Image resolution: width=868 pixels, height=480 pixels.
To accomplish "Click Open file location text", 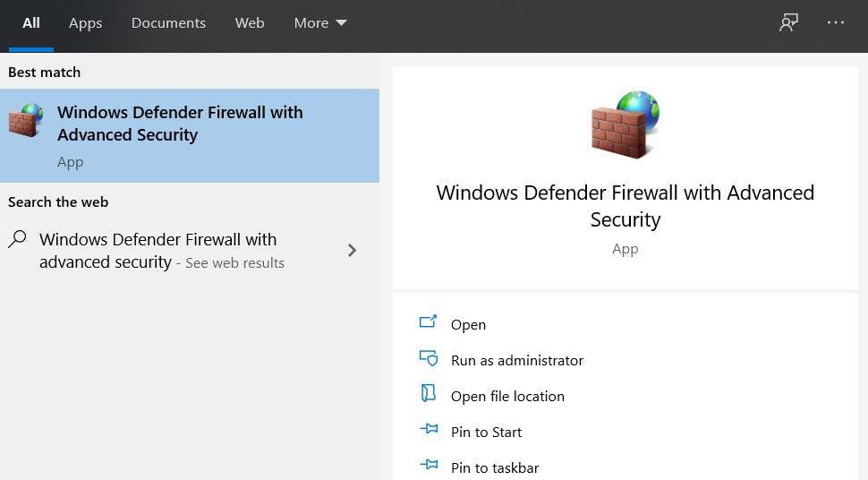I will click(507, 396).
